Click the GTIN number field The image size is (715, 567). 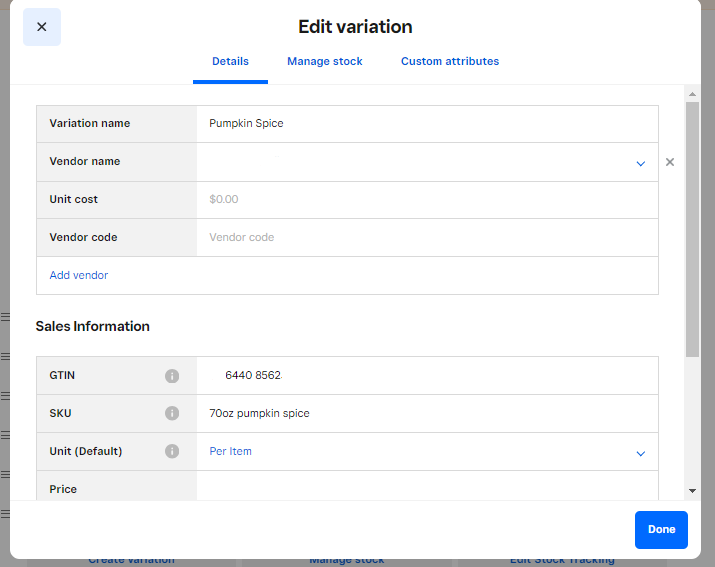[x=427, y=376]
